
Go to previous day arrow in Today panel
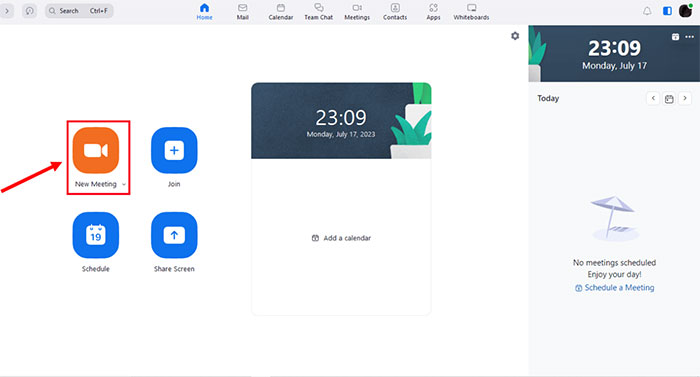(x=653, y=98)
